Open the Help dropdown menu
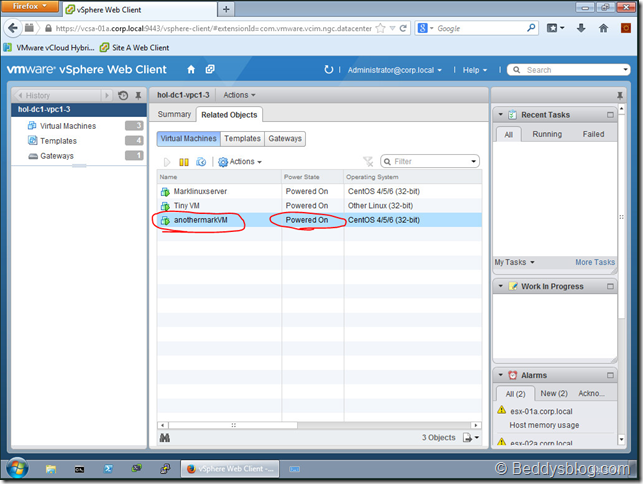The image size is (643, 484). point(475,70)
